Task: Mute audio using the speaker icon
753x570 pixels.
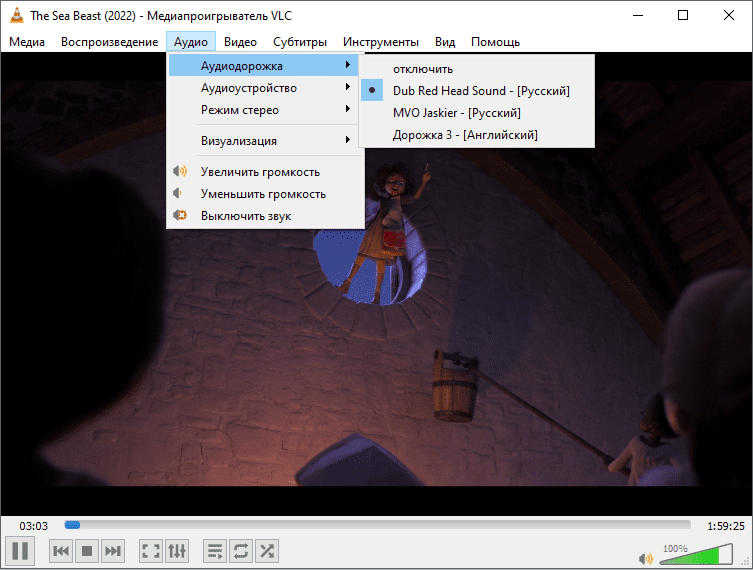Action: click(645, 558)
